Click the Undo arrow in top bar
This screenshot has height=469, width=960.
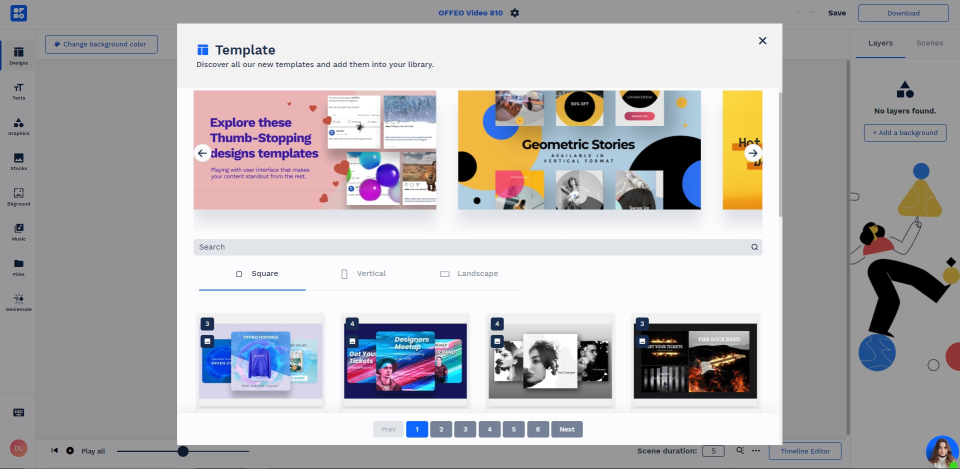[800, 13]
